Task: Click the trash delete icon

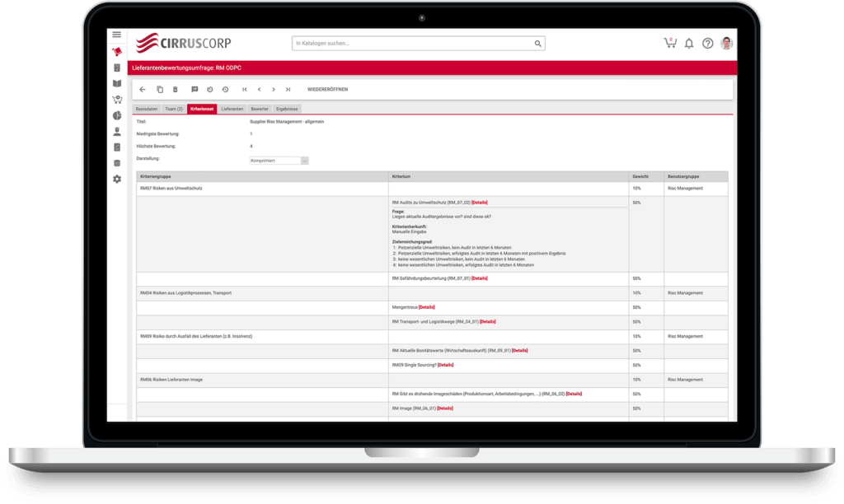Action: (175, 89)
